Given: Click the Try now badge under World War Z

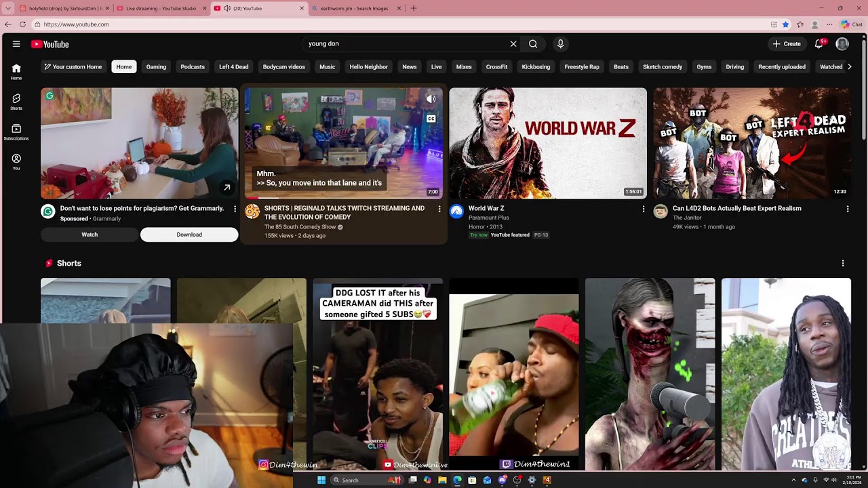Looking at the screenshot, I should coord(479,235).
